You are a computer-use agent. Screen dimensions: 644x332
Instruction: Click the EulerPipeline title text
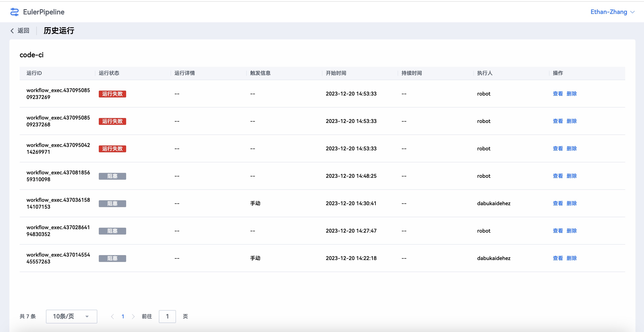click(x=44, y=12)
